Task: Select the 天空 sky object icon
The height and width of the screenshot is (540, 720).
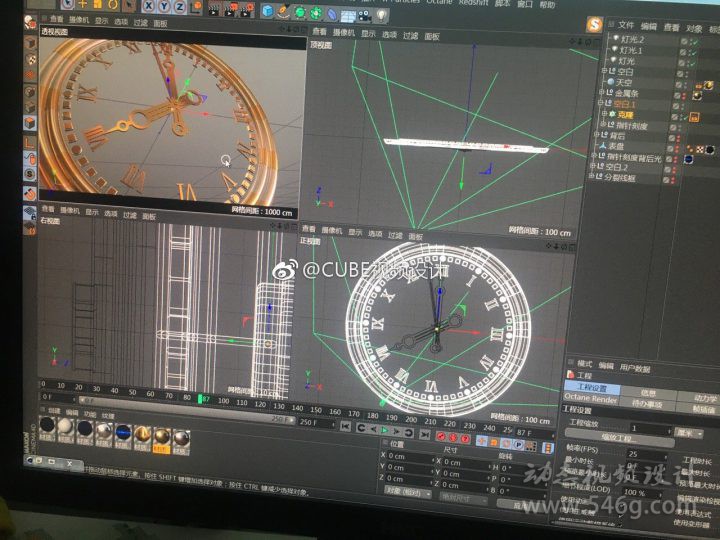Action: click(609, 82)
